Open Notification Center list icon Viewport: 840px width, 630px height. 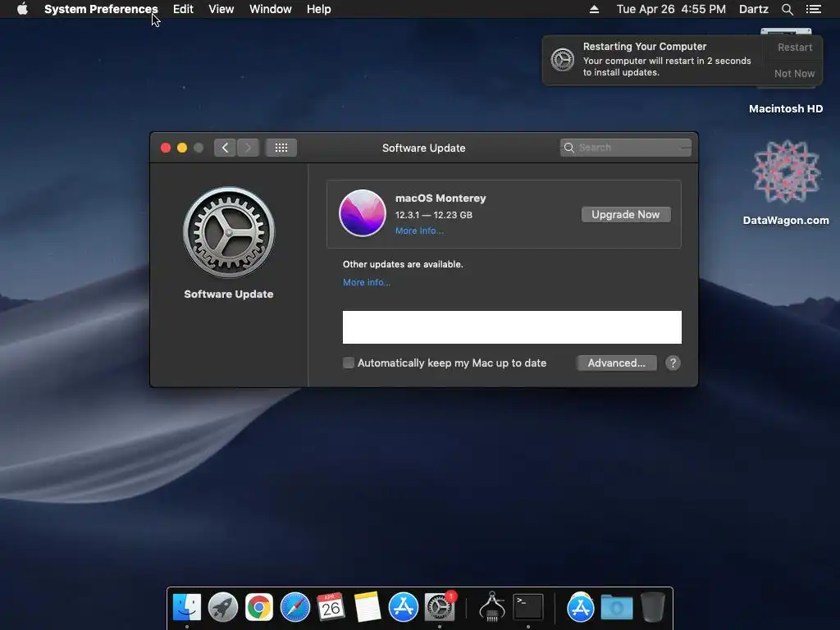pos(813,9)
